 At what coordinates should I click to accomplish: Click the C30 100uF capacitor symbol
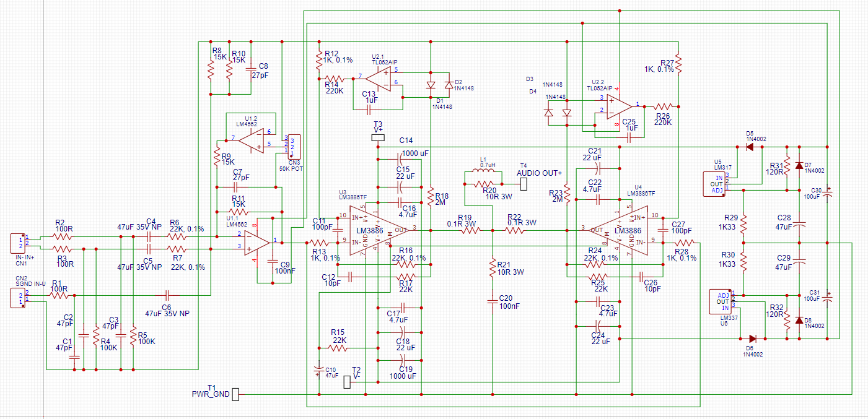[829, 194]
